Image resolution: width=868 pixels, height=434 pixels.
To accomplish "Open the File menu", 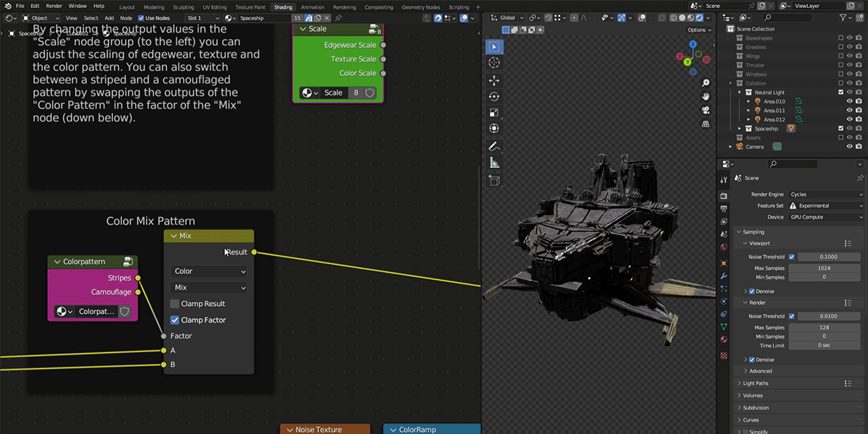I will pos(20,6).
